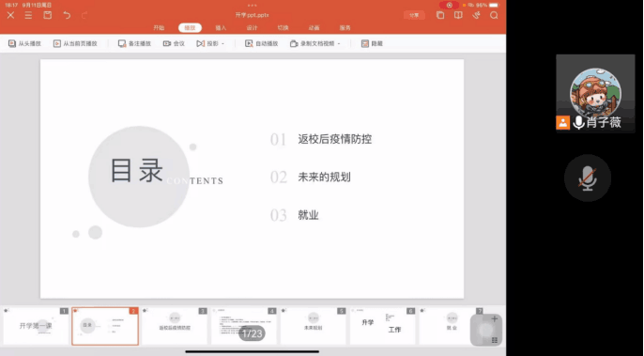Click the save icon in top bar

48,15
